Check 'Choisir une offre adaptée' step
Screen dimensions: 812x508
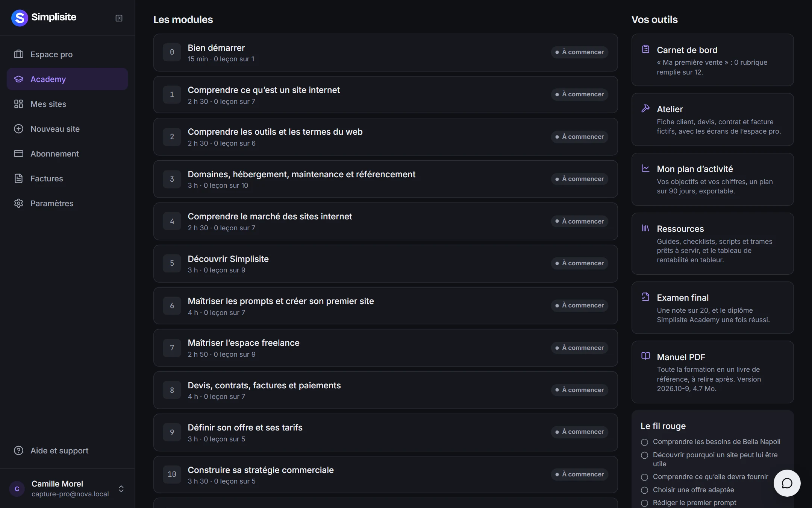click(644, 490)
